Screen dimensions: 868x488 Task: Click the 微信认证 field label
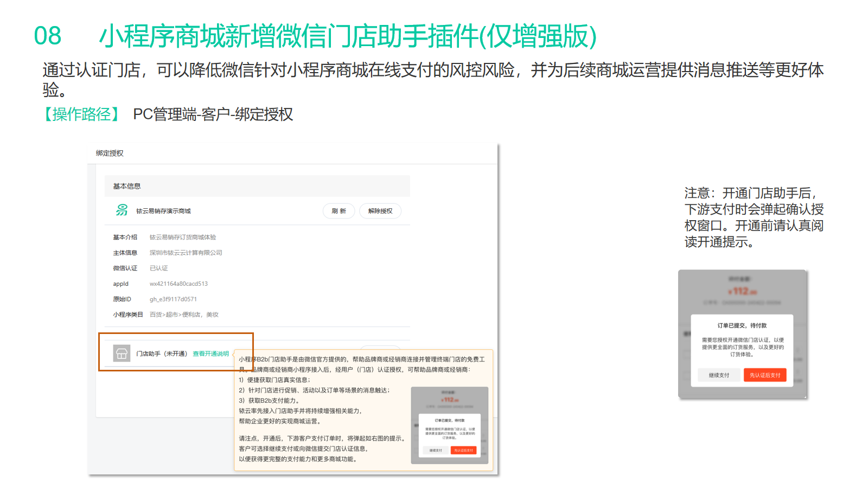tap(125, 268)
